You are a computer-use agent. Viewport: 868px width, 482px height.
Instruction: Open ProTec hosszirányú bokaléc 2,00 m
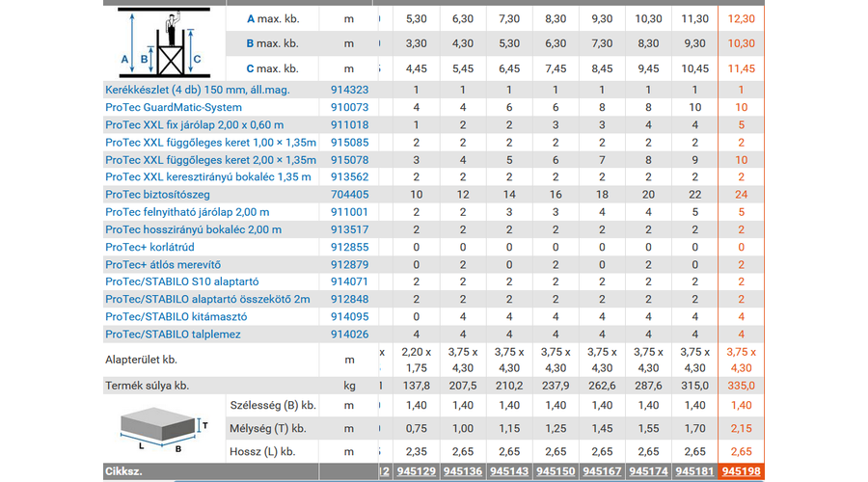pyautogui.click(x=193, y=229)
